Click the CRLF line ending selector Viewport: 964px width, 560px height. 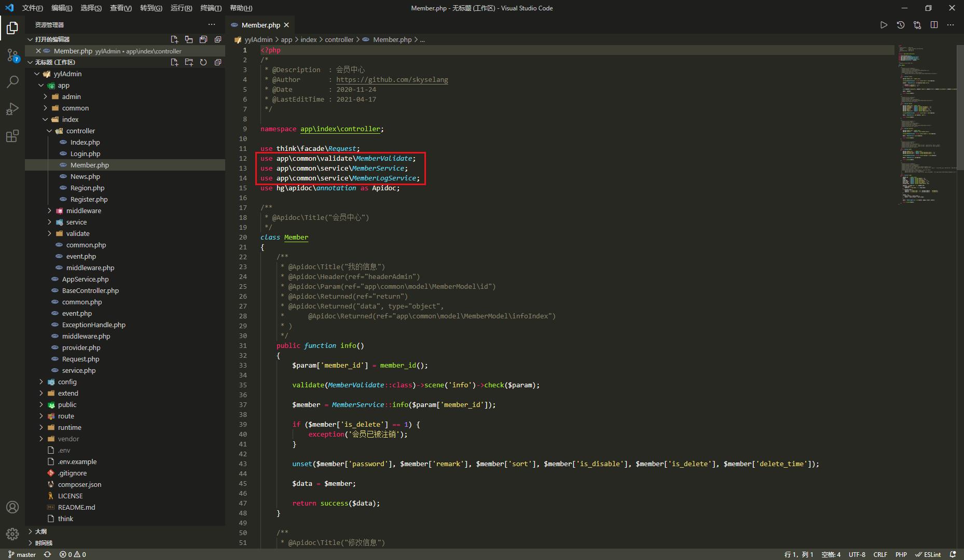880,554
